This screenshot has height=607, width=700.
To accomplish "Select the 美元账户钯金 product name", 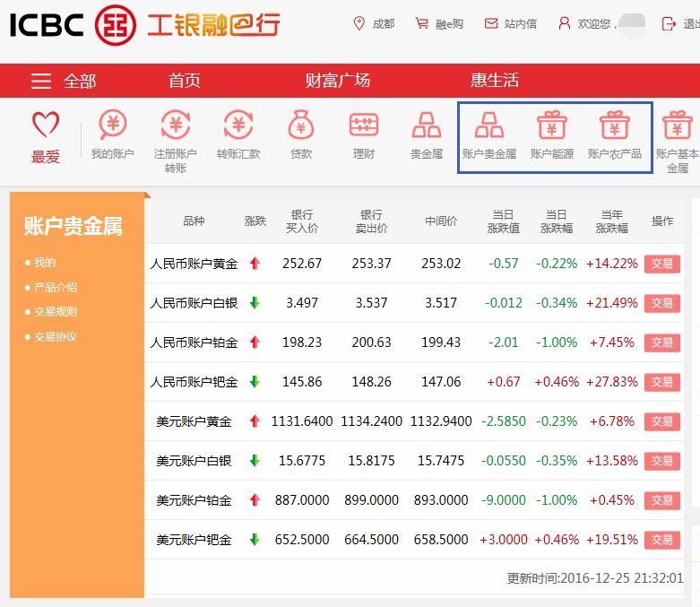I will coord(194,540).
